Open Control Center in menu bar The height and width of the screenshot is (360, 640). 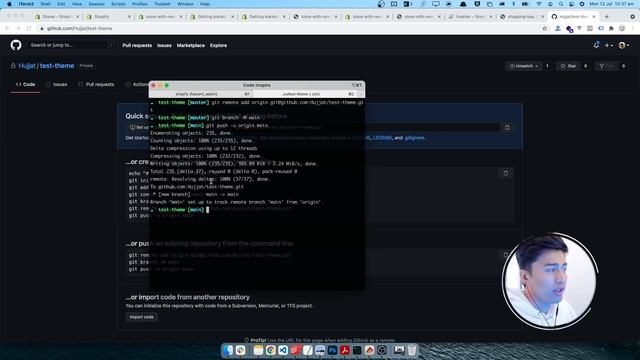pos(571,4)
